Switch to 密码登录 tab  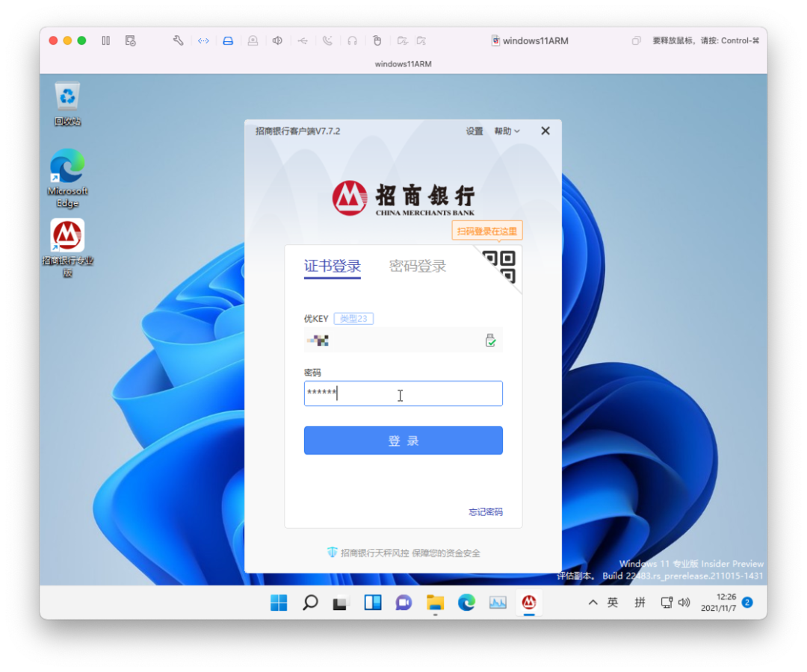coord(418,267)
